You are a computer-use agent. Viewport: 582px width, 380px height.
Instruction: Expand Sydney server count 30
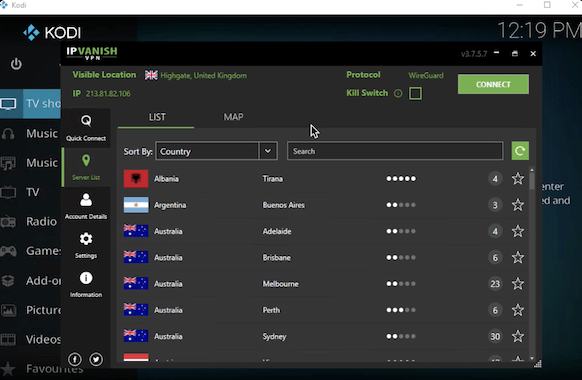tap(495, 337)
